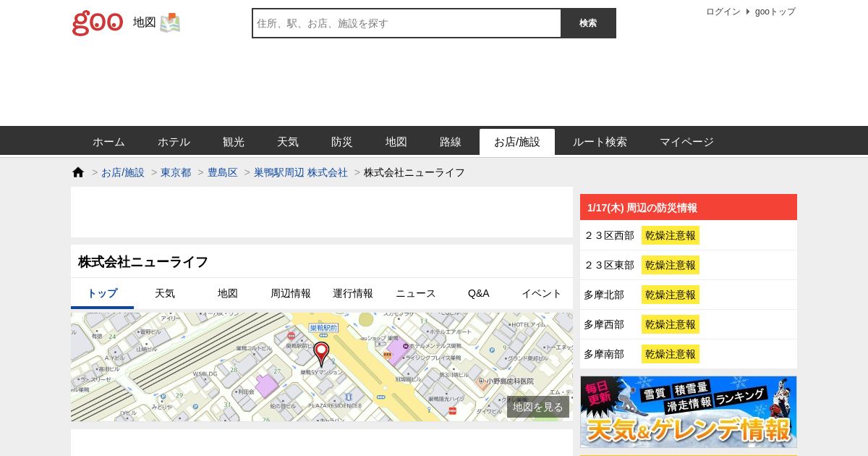Select the ニュース tab
The height and width of the screenshot is (456, 868).
click(416, 293)
